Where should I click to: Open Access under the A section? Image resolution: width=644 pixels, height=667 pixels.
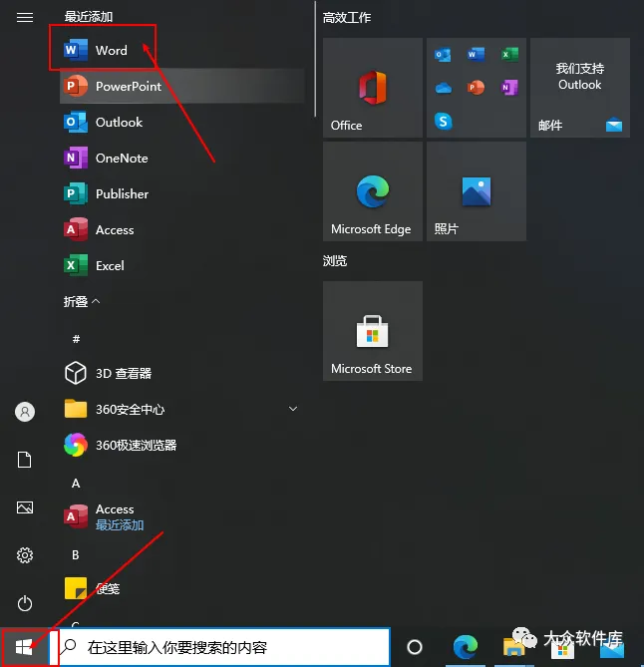182,516
